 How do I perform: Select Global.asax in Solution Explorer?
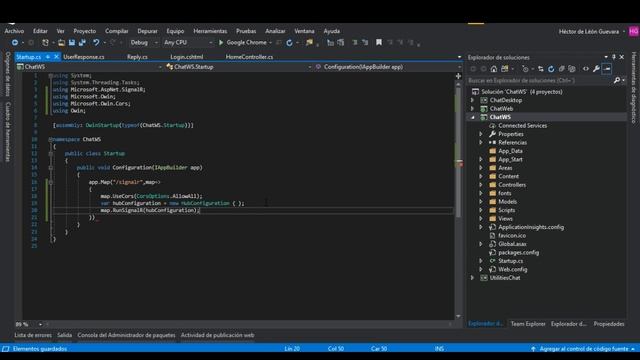512,244
